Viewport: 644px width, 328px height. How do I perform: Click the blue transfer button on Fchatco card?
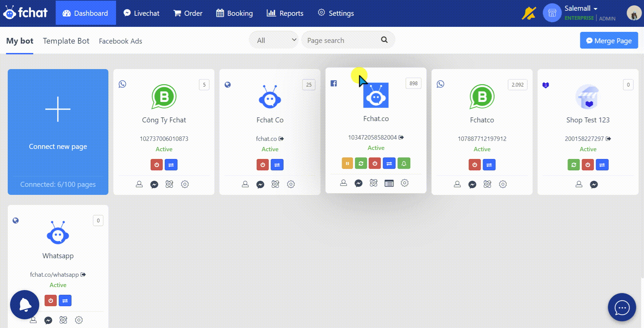(489, 165)
